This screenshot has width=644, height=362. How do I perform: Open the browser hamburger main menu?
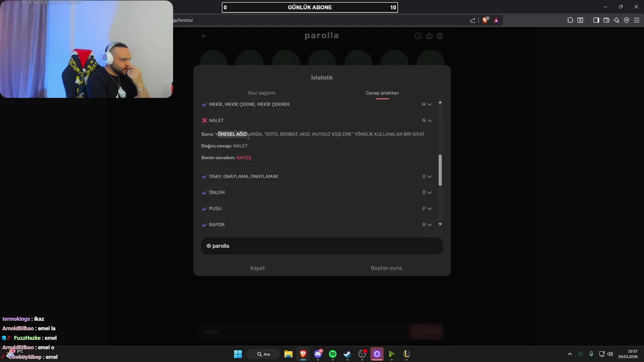637,20
